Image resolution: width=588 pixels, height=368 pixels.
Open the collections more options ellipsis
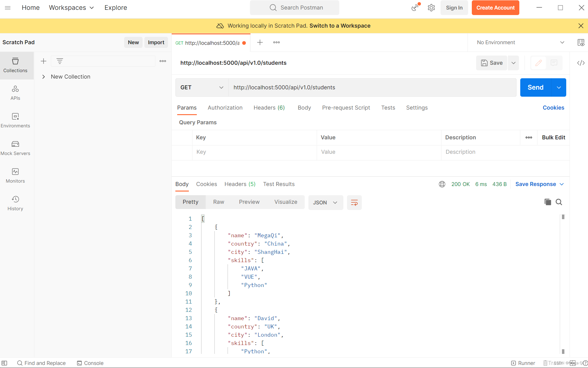pos(163,61)
